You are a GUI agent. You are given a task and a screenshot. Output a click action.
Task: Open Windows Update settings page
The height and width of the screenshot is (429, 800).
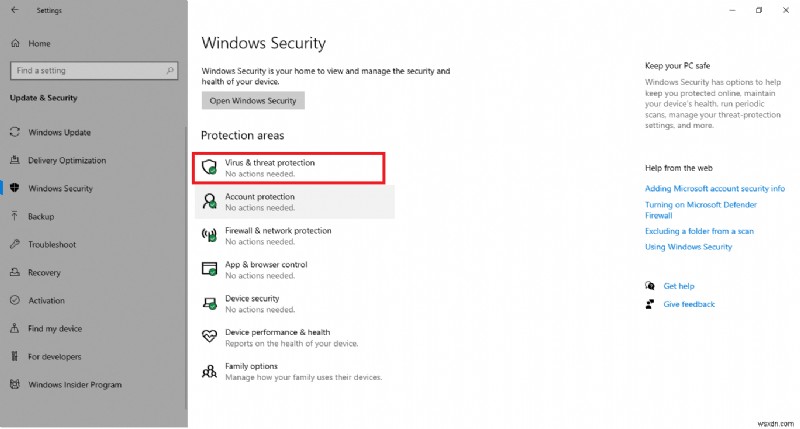[59, 132]
